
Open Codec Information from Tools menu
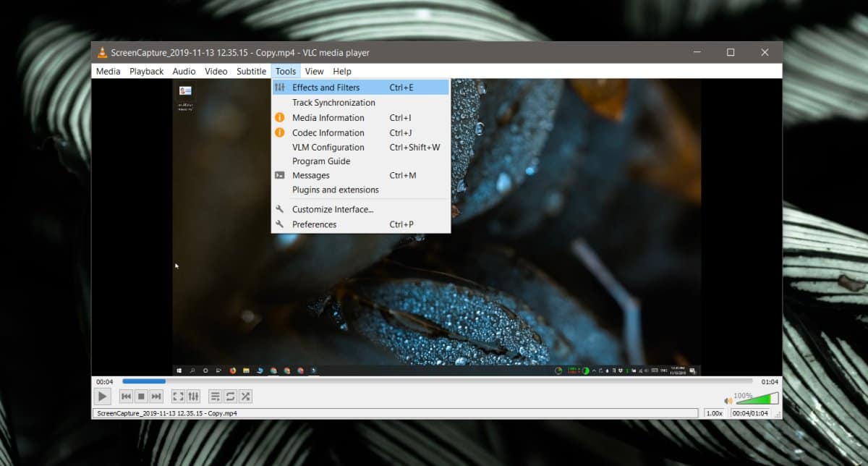coord(328,132)
